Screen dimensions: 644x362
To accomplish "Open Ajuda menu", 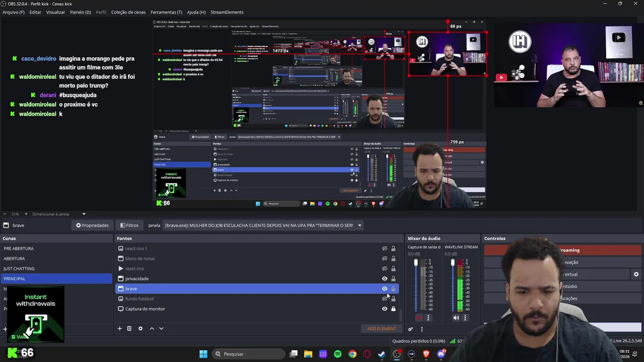I will [x=196, y=12].
